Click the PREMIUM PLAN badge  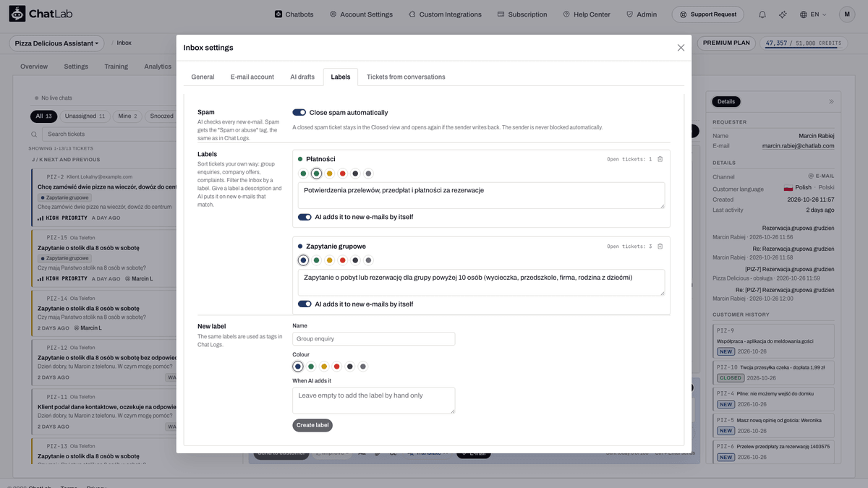(x=727, y=43)
